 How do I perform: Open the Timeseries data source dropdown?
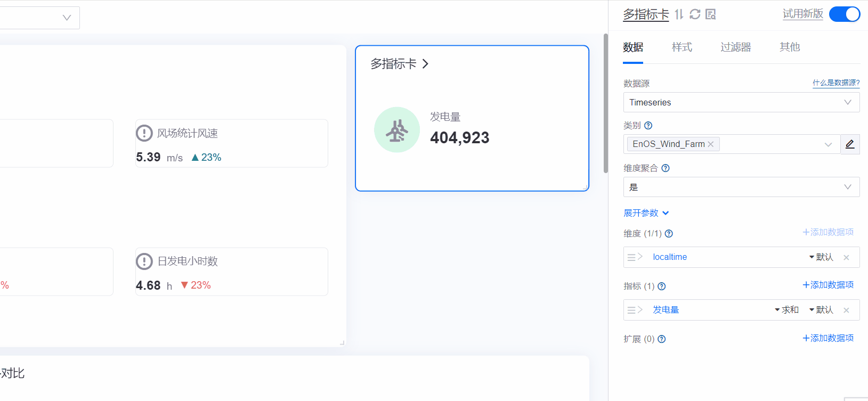(741, 102)
